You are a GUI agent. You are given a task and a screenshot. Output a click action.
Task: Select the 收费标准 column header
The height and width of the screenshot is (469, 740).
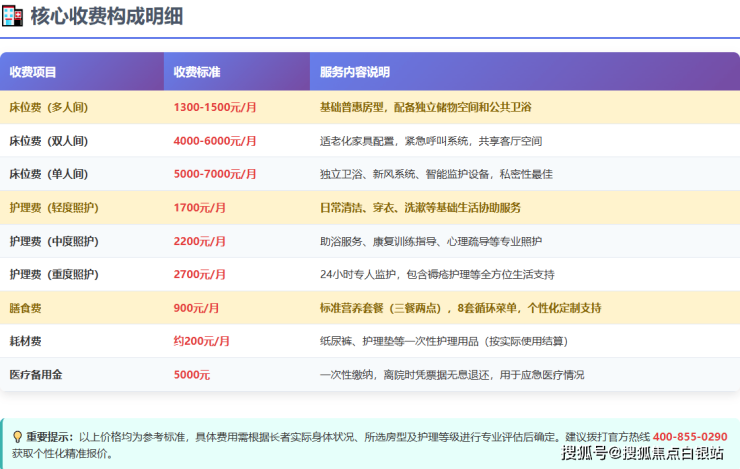pos(197,72)
